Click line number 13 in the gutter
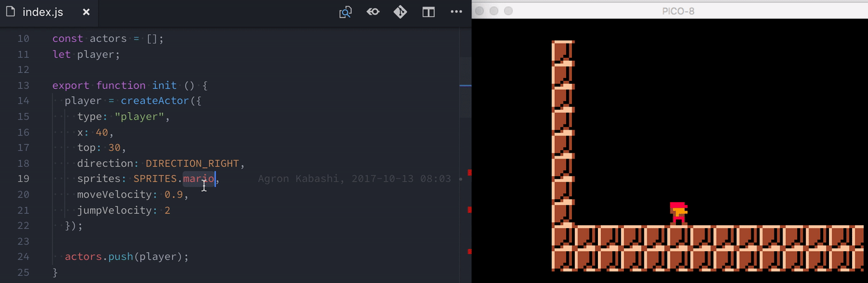This screenshot has width=868, height=283. pos(23,85)
